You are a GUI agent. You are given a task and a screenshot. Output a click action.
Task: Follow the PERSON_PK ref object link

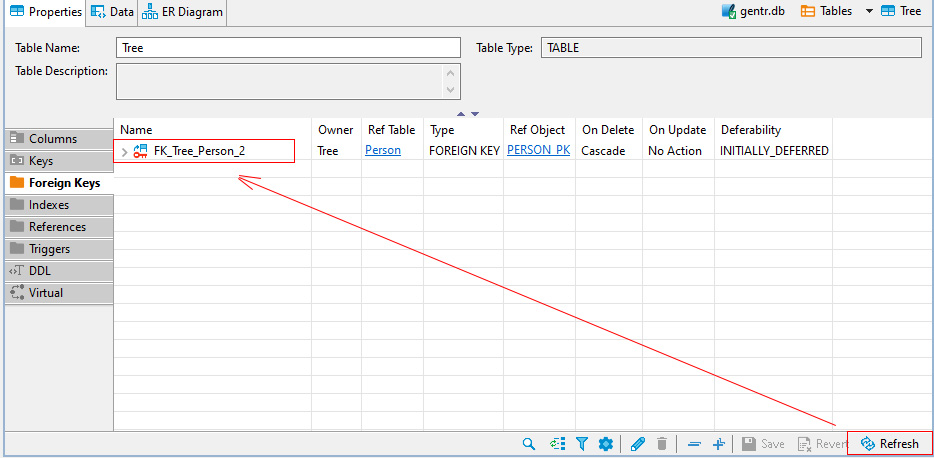[538, 151]
